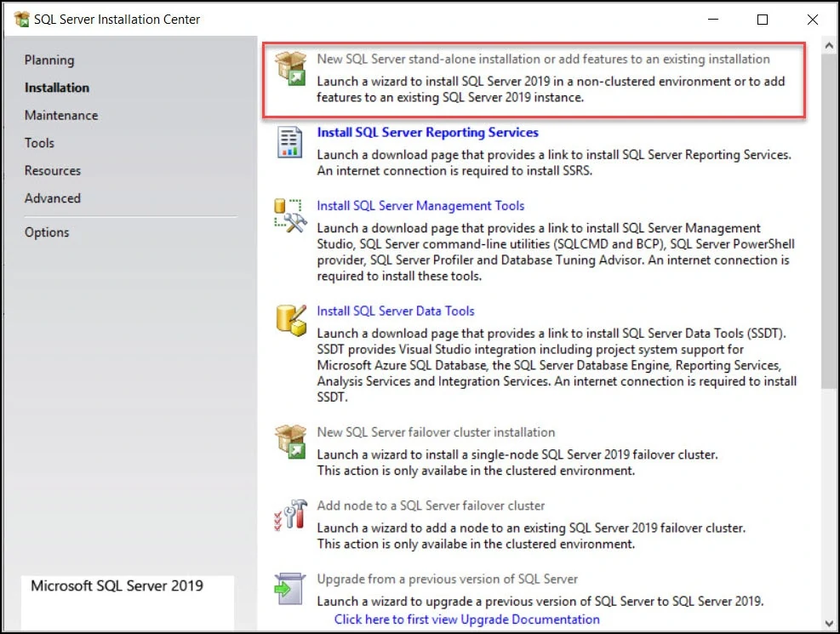840x634 pixels.
Task: Click the upgrade wizard description text
Action: 540,602
